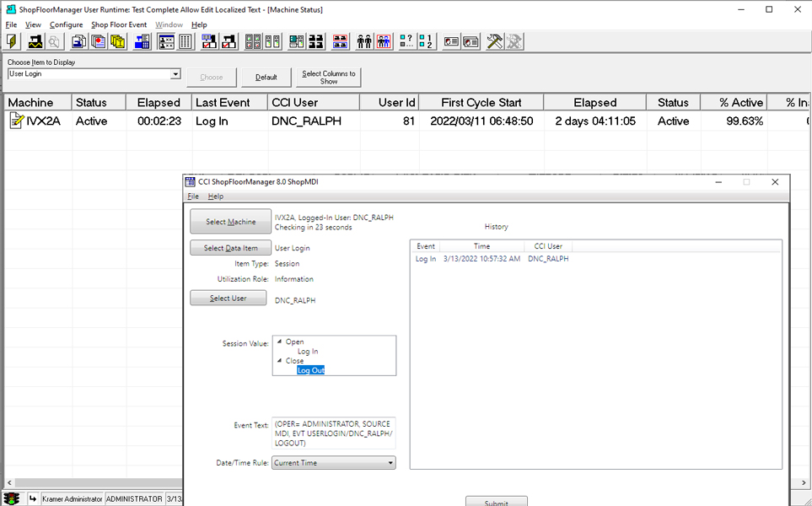Click the four black machines toolbar icon
This screenshot has width=812, height=506.
316,41
